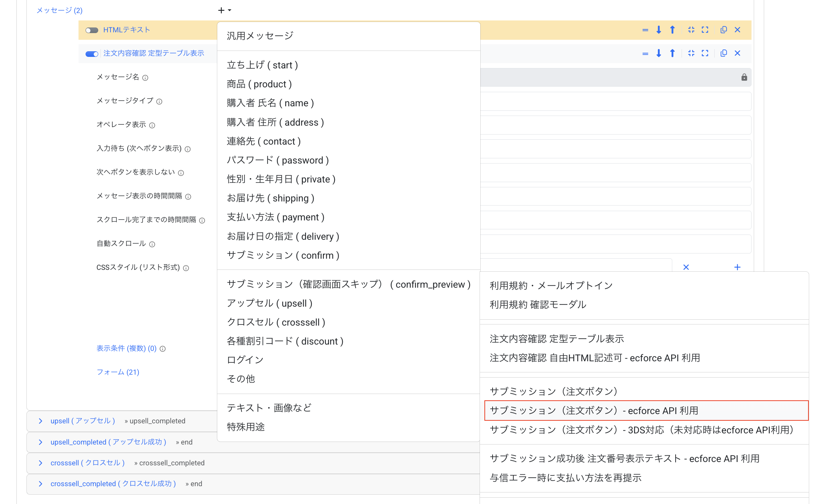
Task: Open テキスト・画像など menu item
Action: click(349, 408)
